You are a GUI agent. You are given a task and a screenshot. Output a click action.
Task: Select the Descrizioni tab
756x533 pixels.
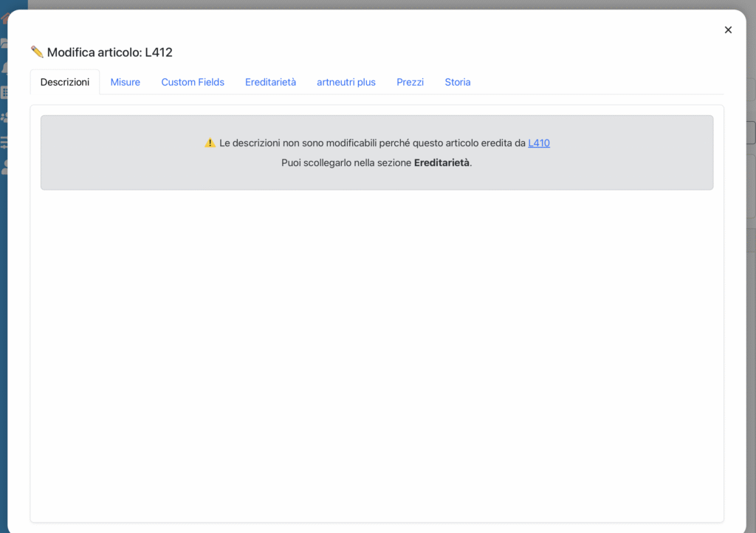tap(65, 82)
